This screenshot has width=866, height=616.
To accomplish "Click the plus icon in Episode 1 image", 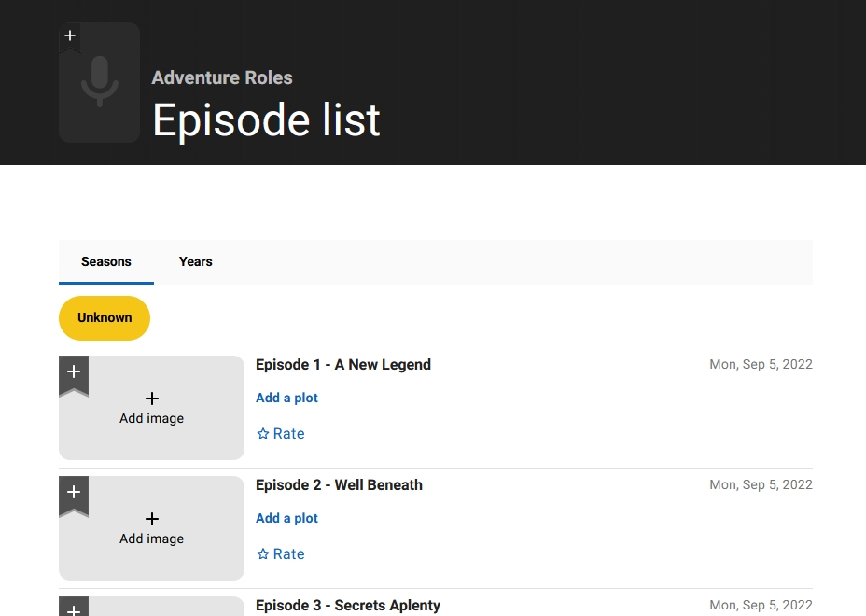I will (x=152, y=399).
